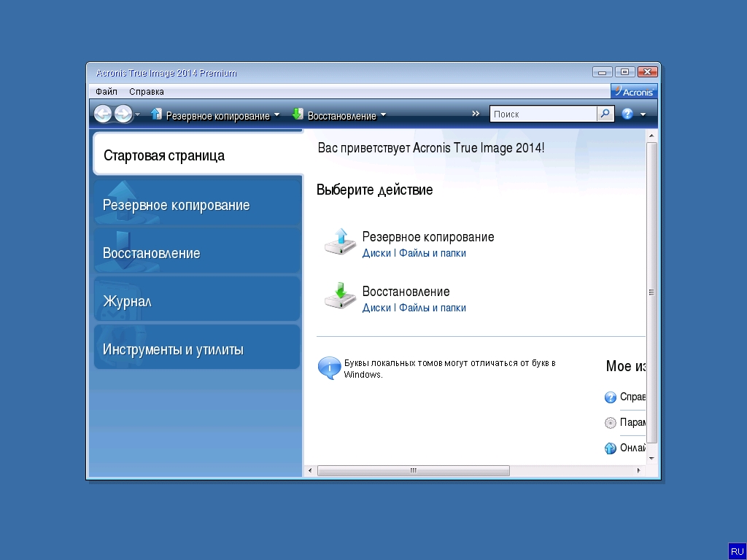This screenshot has width=747, height=560.
Task: Open the dropdown arrow beside the help icon
Action: [643, 114]
